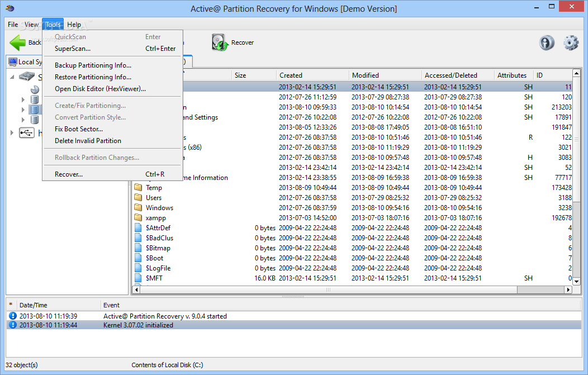Sort by Attributes column header
The width and height of the screenshot is (588, 375).
coord(514,75)
